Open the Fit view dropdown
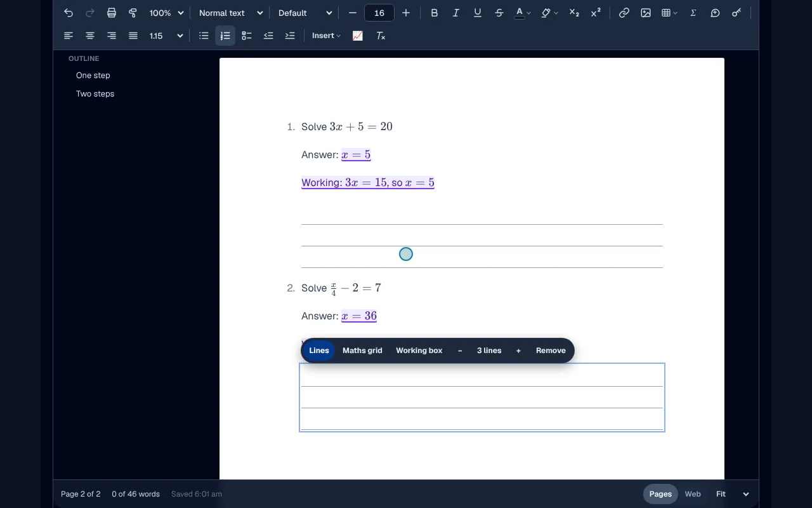Viewport: 812px width, 508px height. click(x=733, y=494)
